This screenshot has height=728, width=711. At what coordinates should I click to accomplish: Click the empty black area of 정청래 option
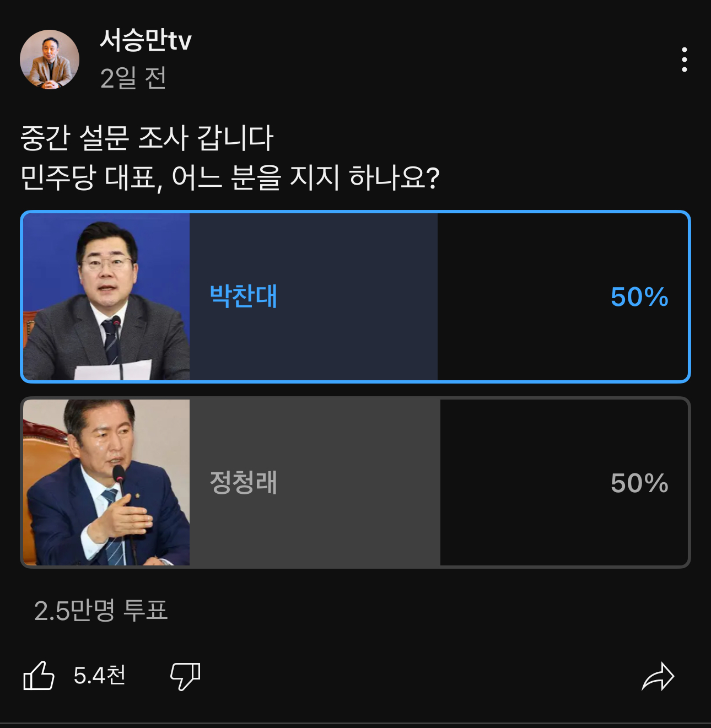[x=524, y=529]
